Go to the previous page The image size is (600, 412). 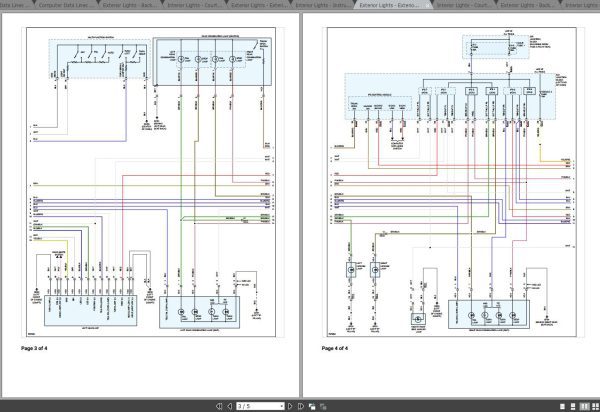pyautogui.click(x=229, y=406)
